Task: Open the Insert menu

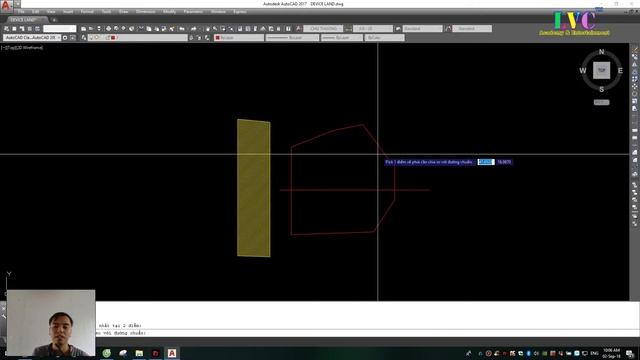Action: [x=68, y=12]
